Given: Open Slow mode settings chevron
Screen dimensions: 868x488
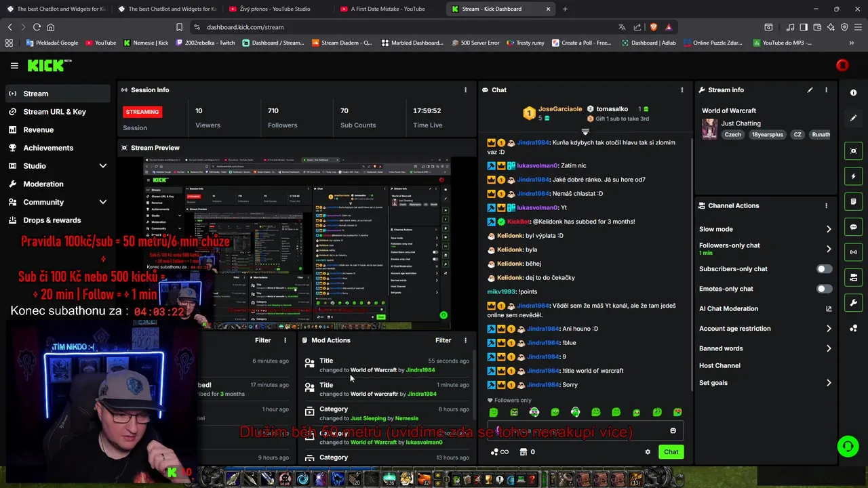Looking at the screenshot, I should [x=828, y=229].
